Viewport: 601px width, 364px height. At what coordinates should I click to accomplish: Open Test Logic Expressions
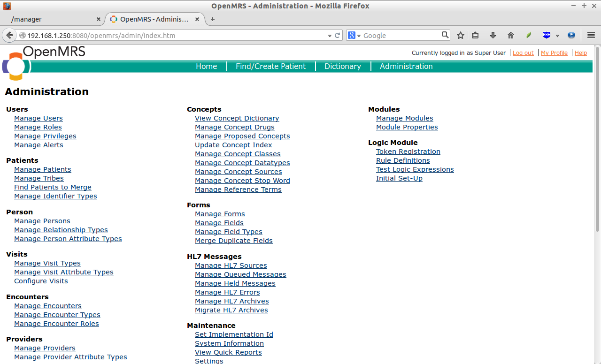click(x=415, y=169)
